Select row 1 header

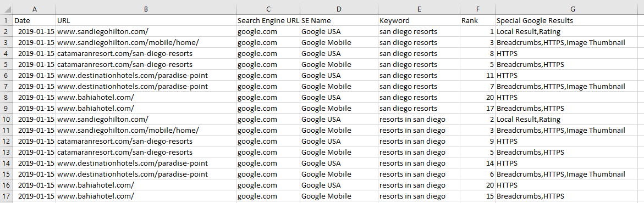click(7, 20)
